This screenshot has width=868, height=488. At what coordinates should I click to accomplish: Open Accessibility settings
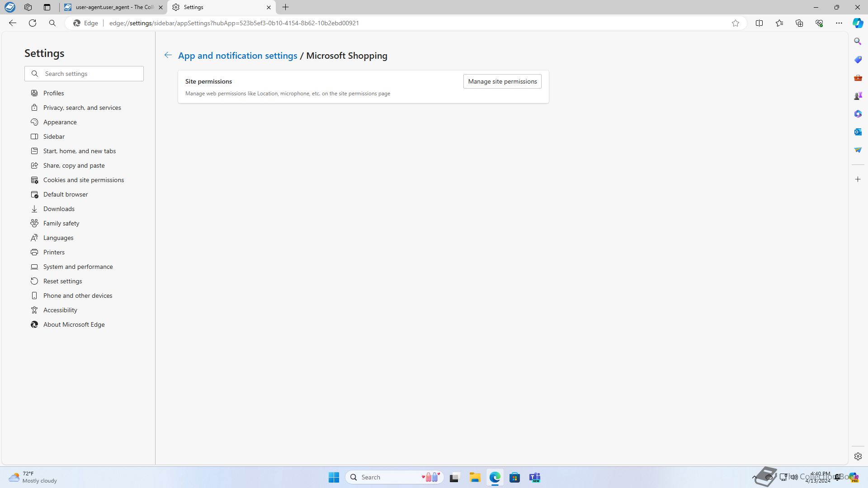click(x=60, y=310)
